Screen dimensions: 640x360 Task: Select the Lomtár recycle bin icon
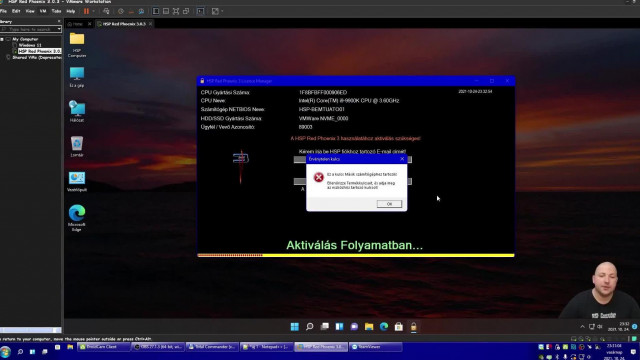[x=77, y=146]
